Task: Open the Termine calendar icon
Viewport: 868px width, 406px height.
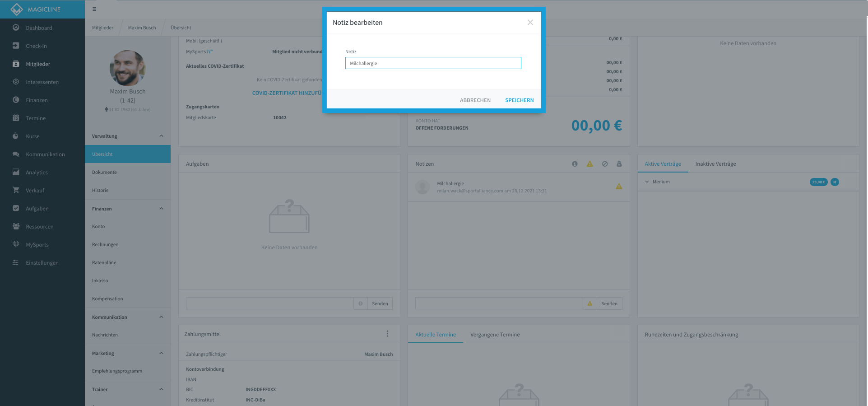Action: (x=16, y=118)
